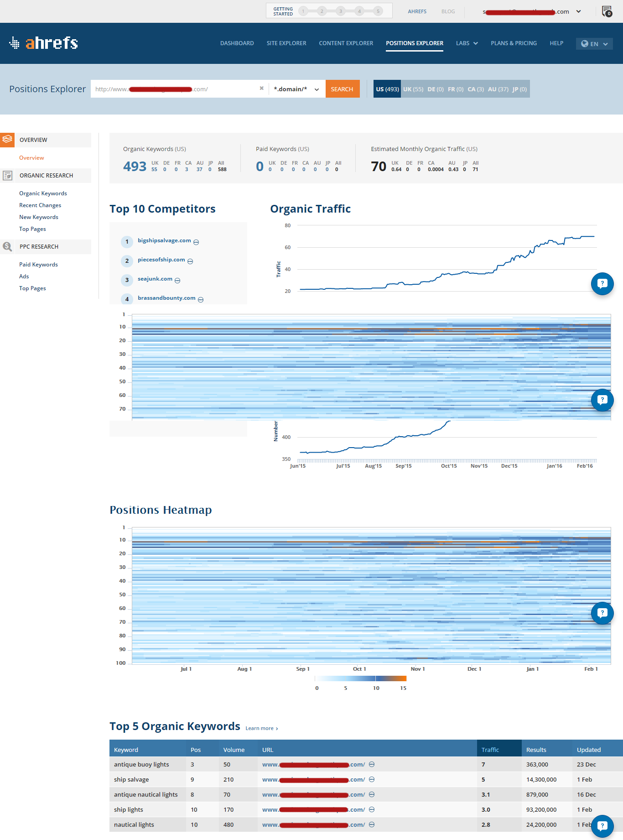Switch country to UK (55)

coord(413,89)
